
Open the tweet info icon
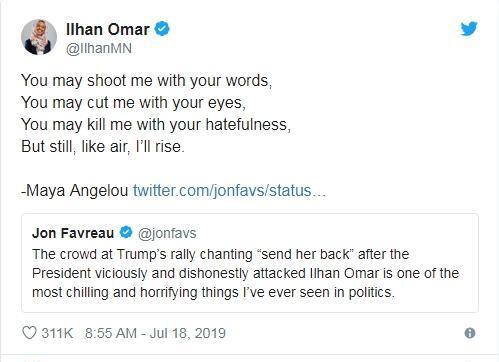click(x=470, y=333)
